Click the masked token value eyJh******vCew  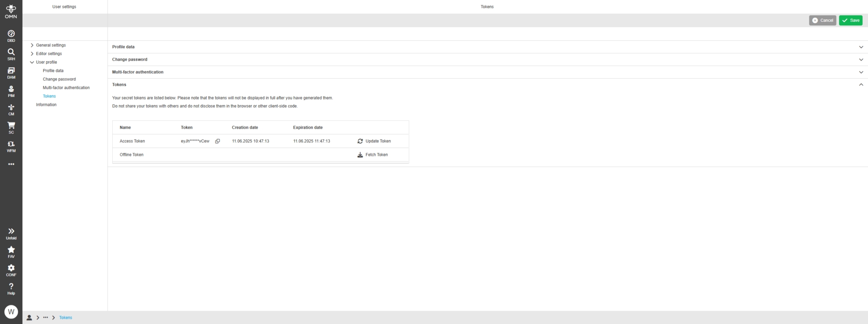pos(195,141)
